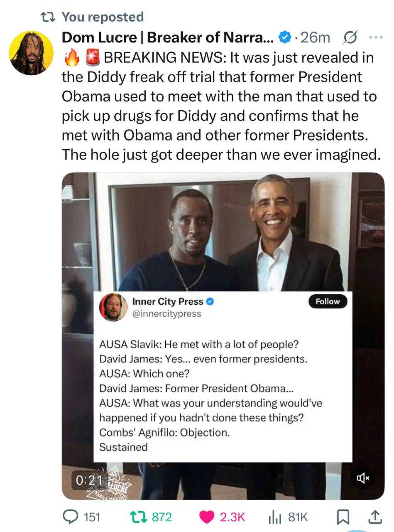Tap the 0:21 video duration badge

point(89,480)
